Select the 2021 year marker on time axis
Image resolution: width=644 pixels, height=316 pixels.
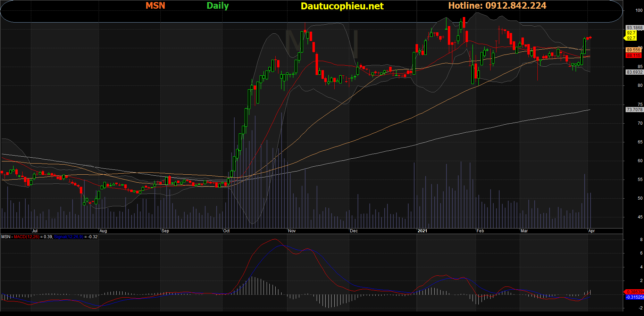(422, 231)
